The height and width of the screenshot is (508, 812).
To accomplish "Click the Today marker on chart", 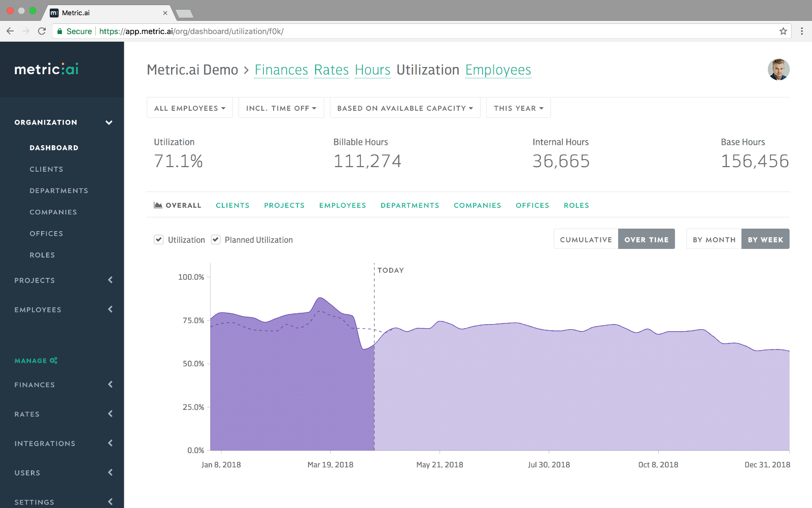I will tap(390, 270).
